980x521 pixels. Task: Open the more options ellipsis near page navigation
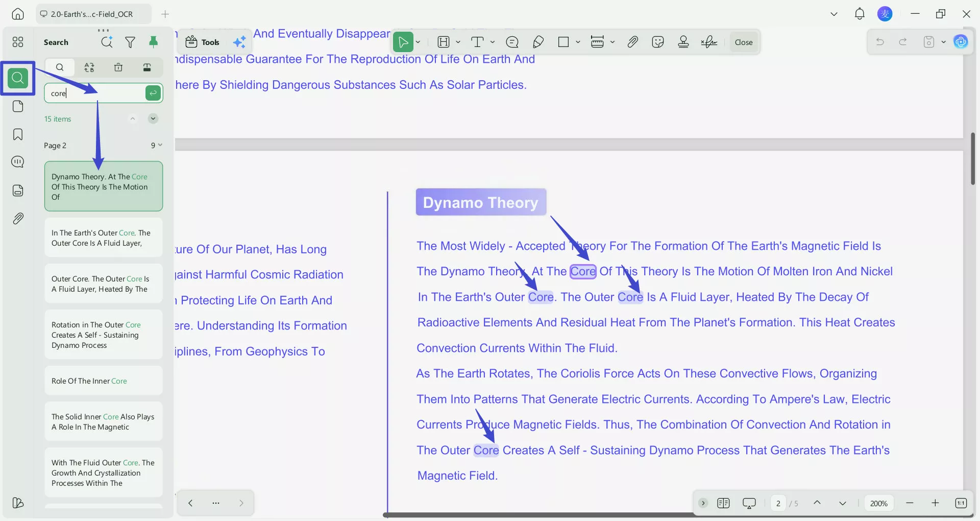tap(215, 503)
